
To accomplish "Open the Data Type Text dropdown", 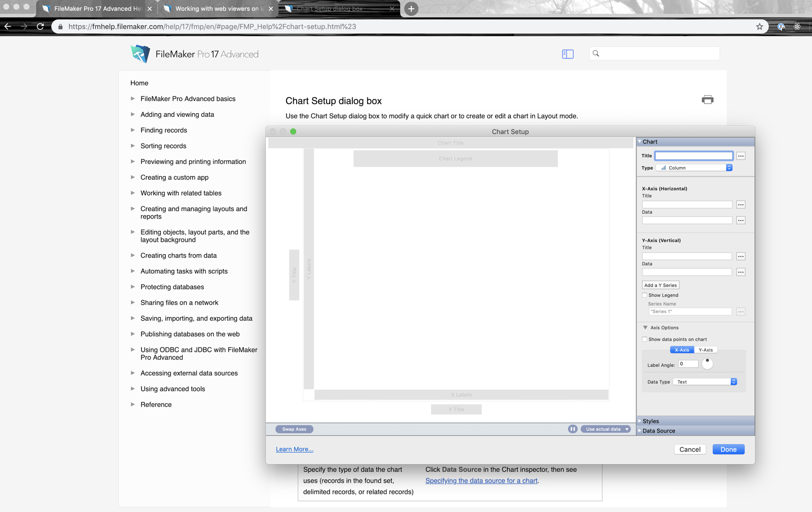I will click(705, 382).
